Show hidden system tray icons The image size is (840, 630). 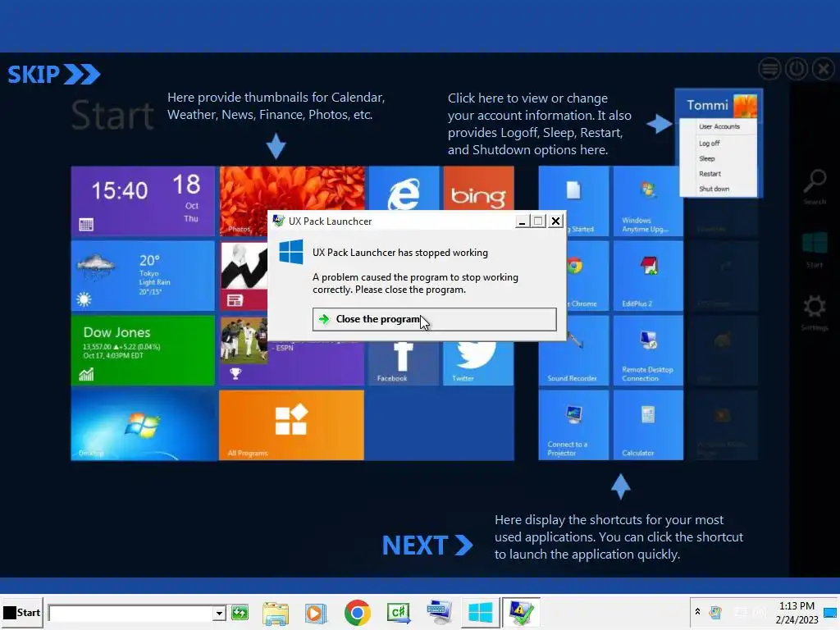coord(697,612)
